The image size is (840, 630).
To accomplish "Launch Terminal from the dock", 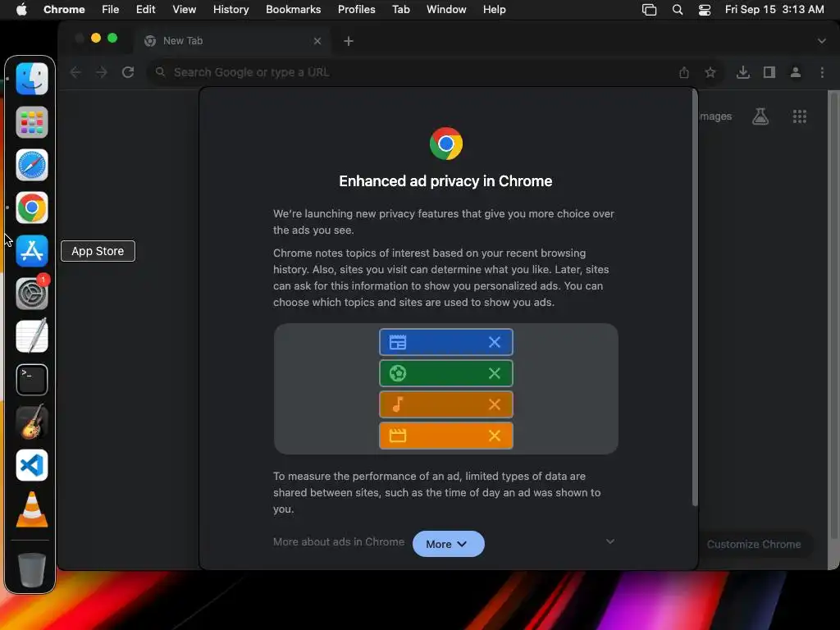I will (32, 380).
